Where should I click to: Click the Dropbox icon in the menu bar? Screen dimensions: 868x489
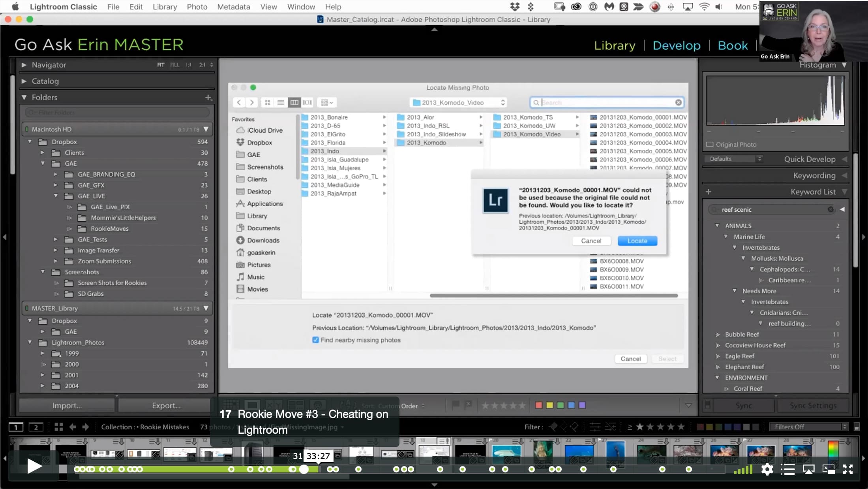(x=515, y=7)
